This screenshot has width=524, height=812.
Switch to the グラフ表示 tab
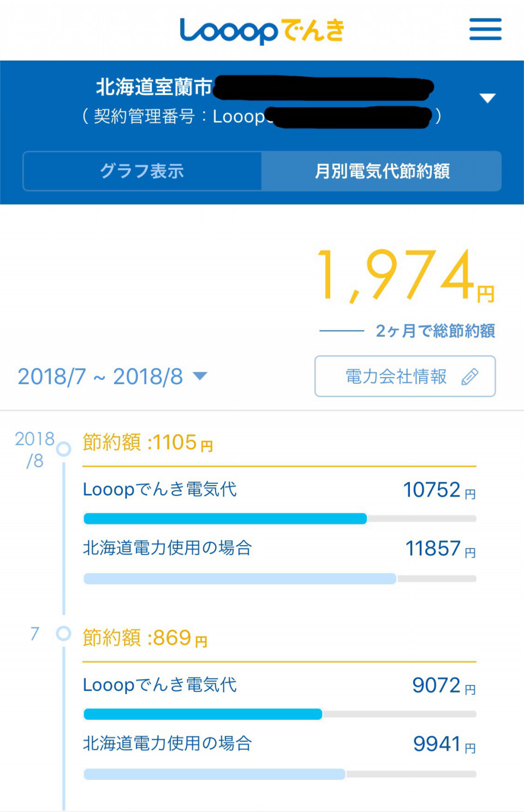tap(142, 171)
